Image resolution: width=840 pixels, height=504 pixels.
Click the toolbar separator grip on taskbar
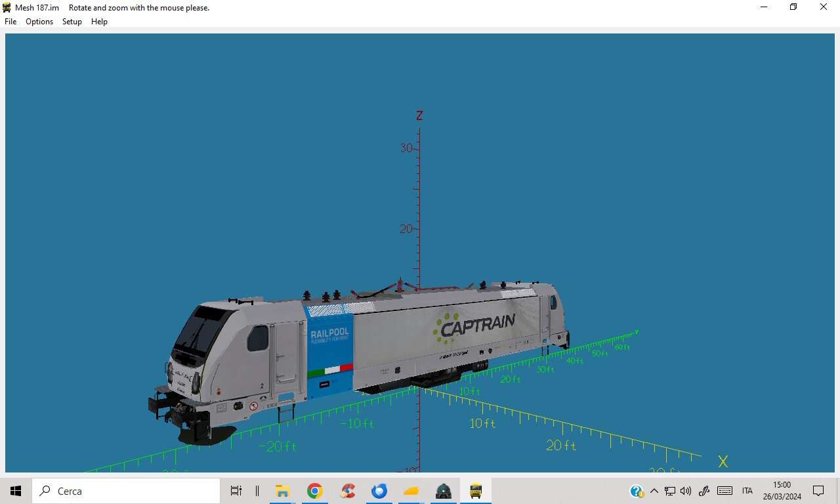(257, 491)
